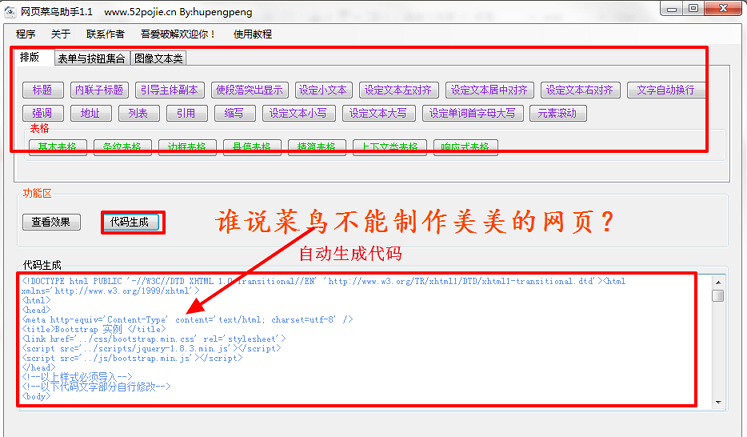Switch to the 表单与按钮集合 tab
Viewport: 747px width, 437px height.
pos(92,59)
